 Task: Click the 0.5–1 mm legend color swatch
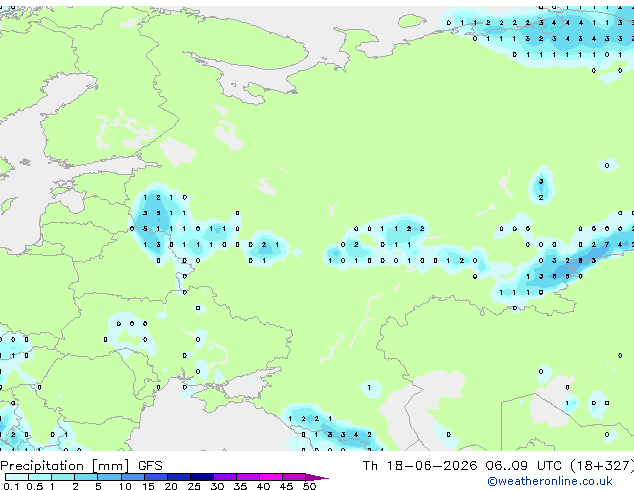pyautogui.click(x=40, y=477)
